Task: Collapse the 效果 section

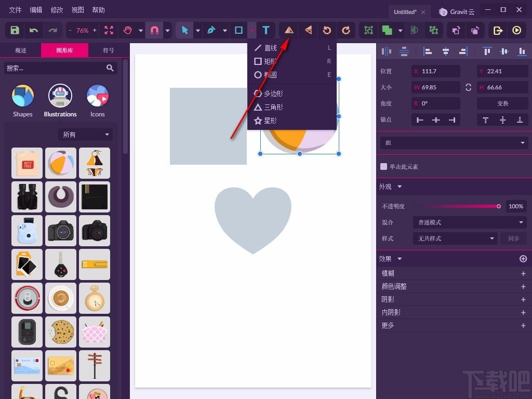Action: [400, 259]
